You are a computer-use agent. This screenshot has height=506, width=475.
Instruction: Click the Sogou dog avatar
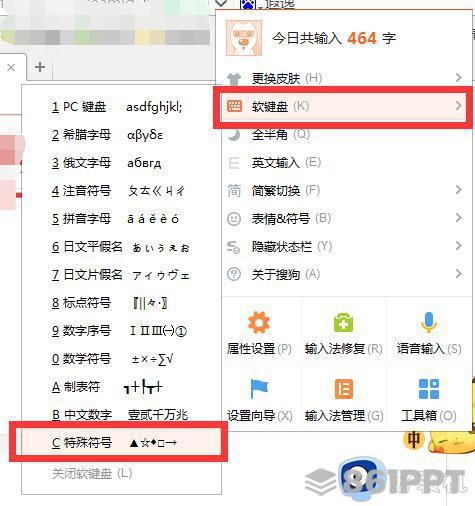click(x=244, y=38)
